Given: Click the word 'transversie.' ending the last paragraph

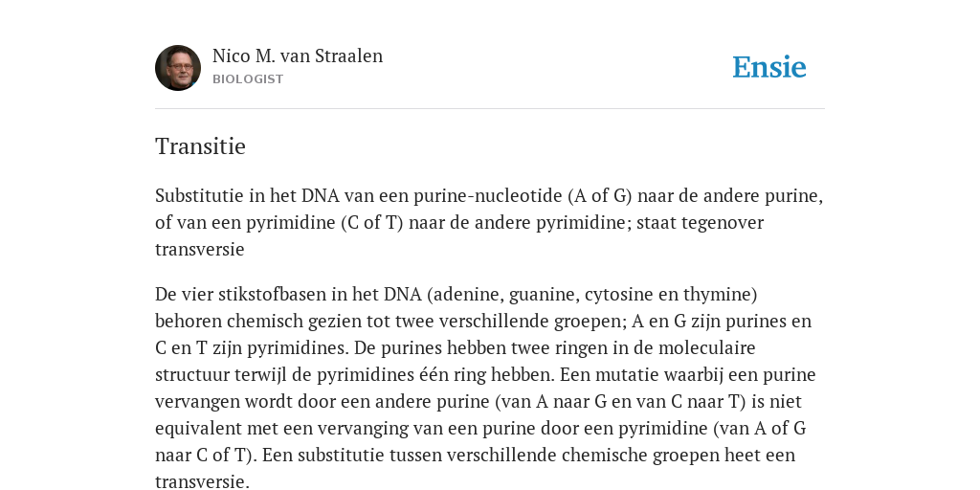Looking at the screenshot, I should pyautogui.click(x=202, y=482).
